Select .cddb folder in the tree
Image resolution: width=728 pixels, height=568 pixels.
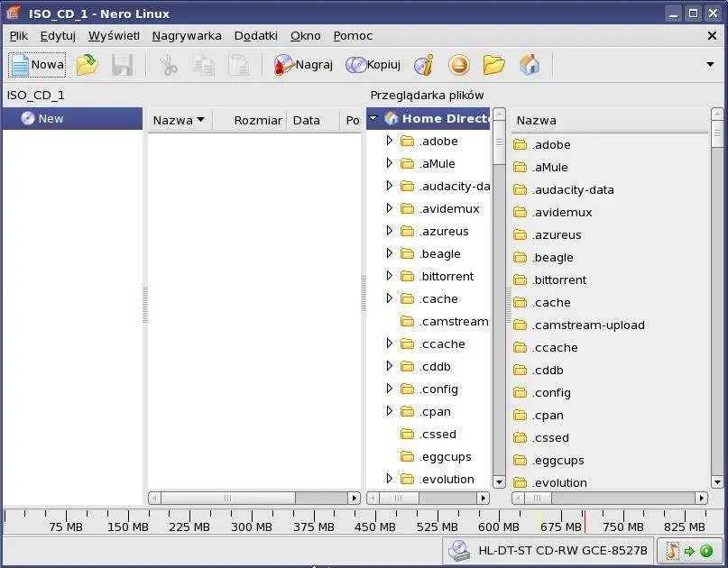coord(425,366)
